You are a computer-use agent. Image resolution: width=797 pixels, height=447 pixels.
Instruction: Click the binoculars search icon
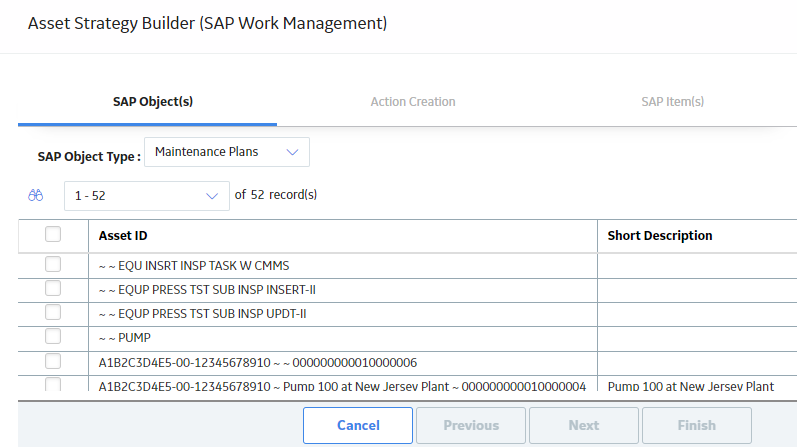36,195
